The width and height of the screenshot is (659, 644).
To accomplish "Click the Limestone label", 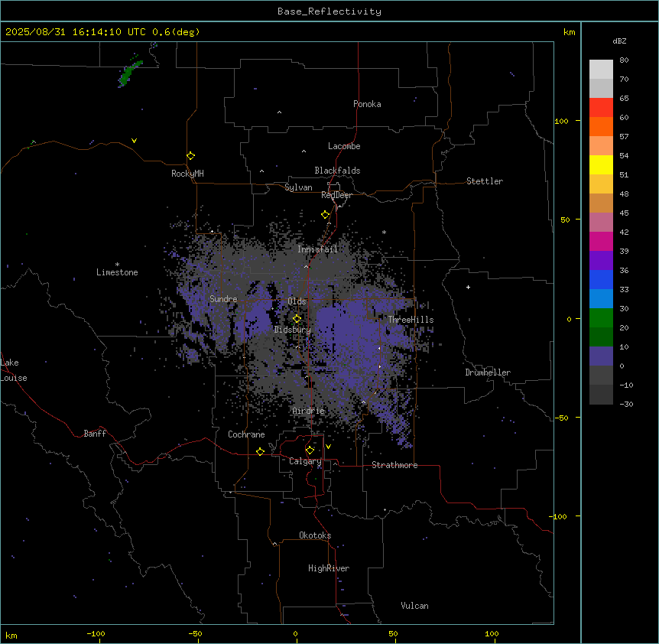I will 117,272.
